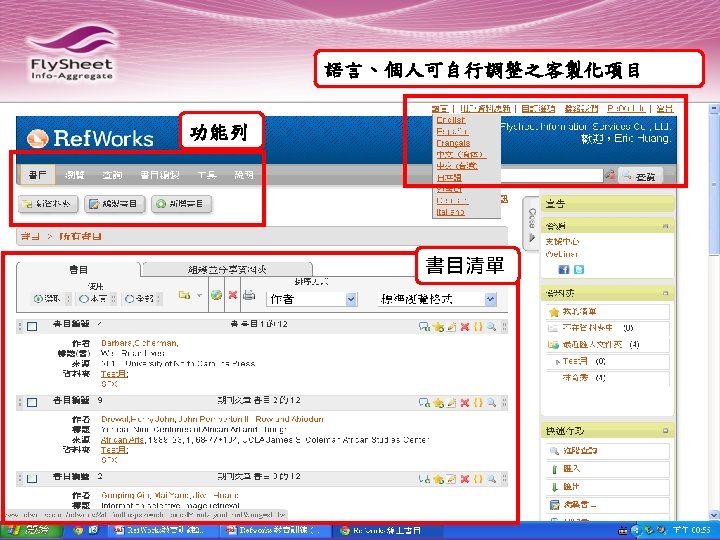
Task: Switch to the 書目 references tab
Action: coord(78,270)
